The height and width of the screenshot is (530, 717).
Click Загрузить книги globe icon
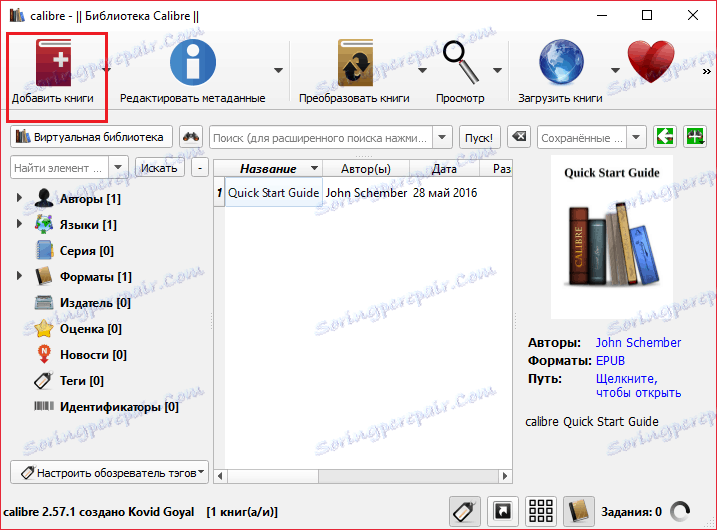point(561,63)
